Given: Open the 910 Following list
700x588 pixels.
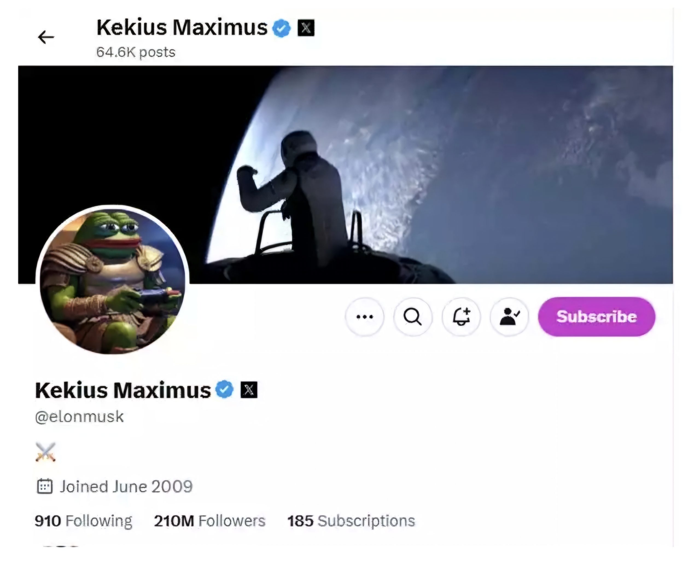Looking at the screenshot, I should tap(83, 521).
